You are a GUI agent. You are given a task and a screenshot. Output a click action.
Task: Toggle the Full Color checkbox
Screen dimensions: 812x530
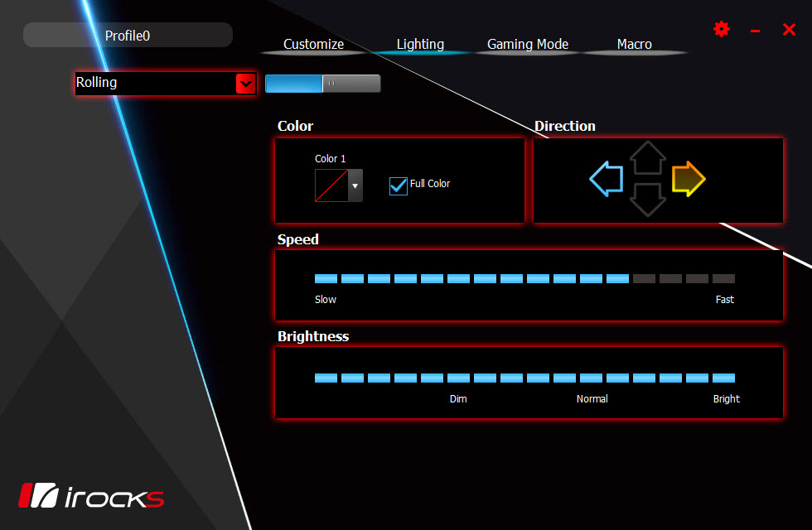pyautogui.click(x=399, y=185)
